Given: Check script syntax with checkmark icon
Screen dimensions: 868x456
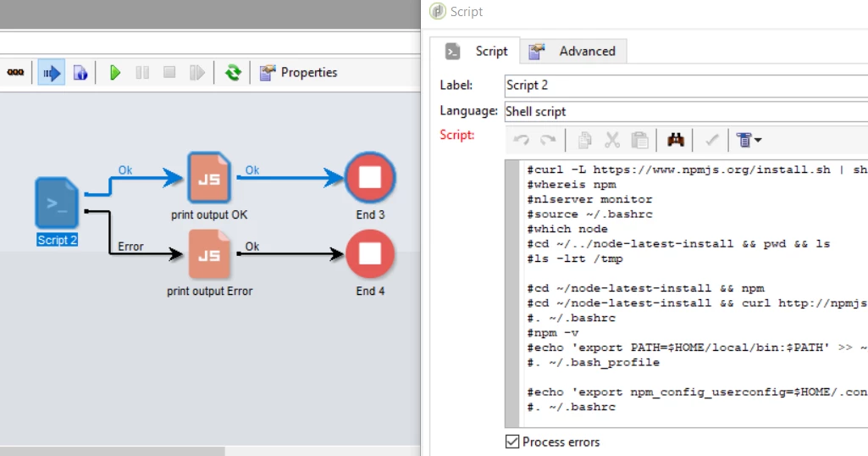Looking at the screenshot, I should point(711,140).
